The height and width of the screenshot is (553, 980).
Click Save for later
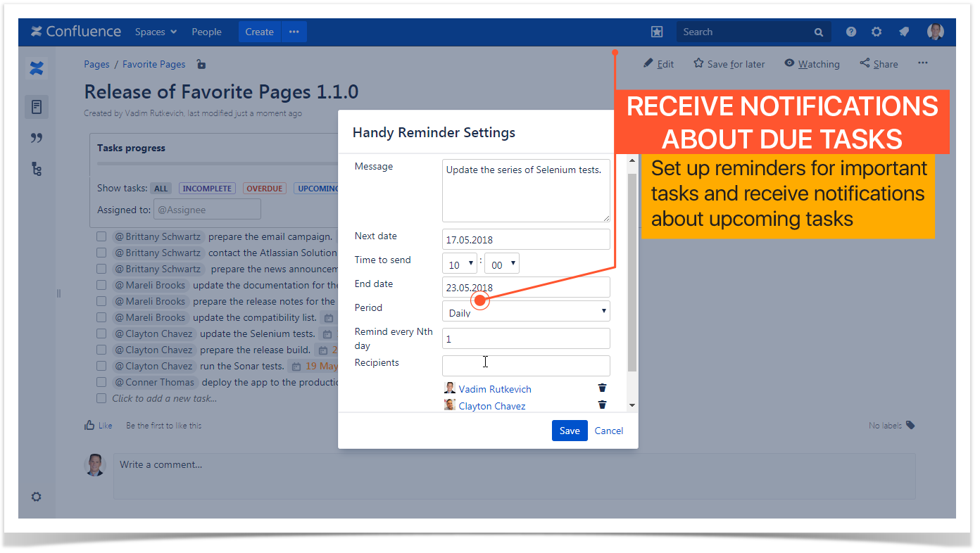coord(729,63)
